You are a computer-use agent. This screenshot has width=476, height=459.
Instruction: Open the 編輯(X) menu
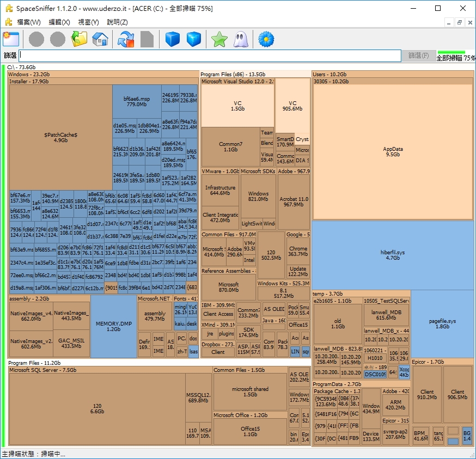[59, 22]
